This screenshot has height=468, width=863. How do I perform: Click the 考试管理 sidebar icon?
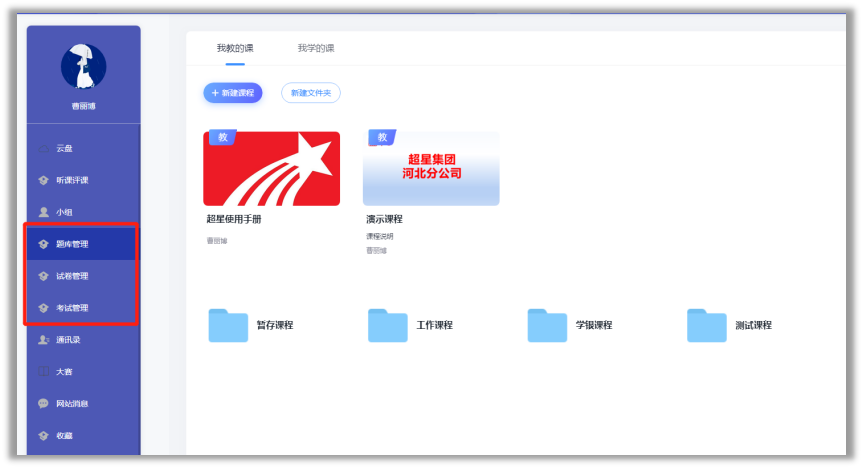tap(43, 308)
